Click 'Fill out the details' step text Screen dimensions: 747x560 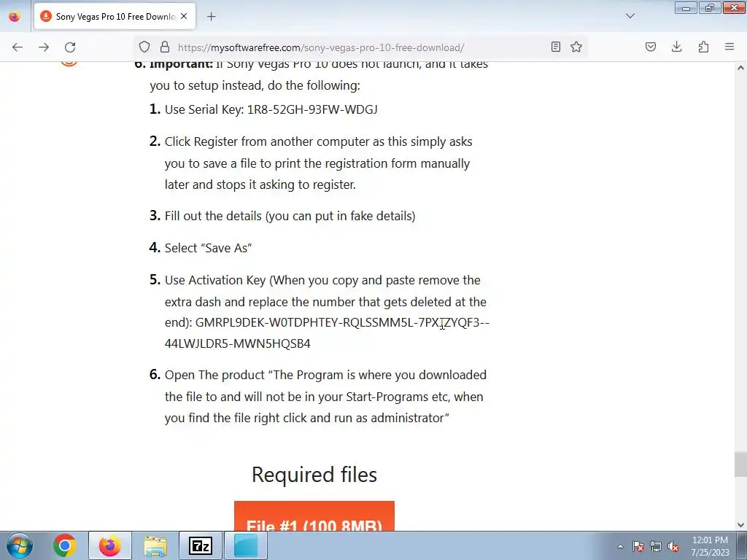(290, 216)
